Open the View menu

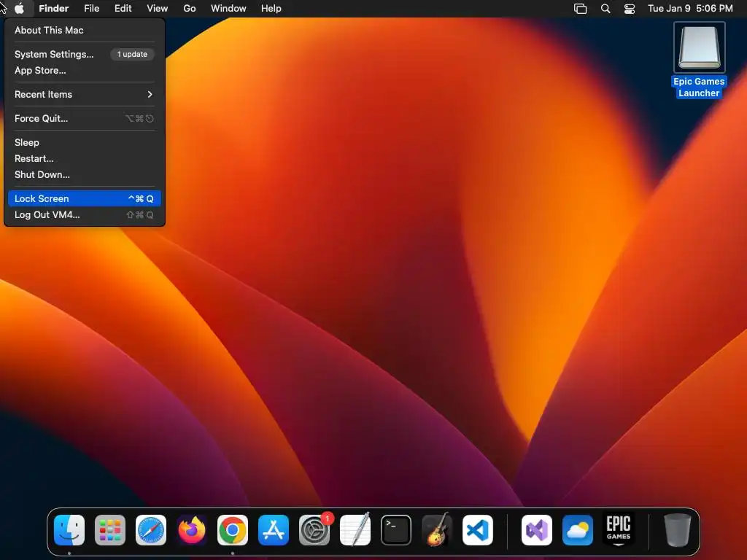(x=158, y=9)
